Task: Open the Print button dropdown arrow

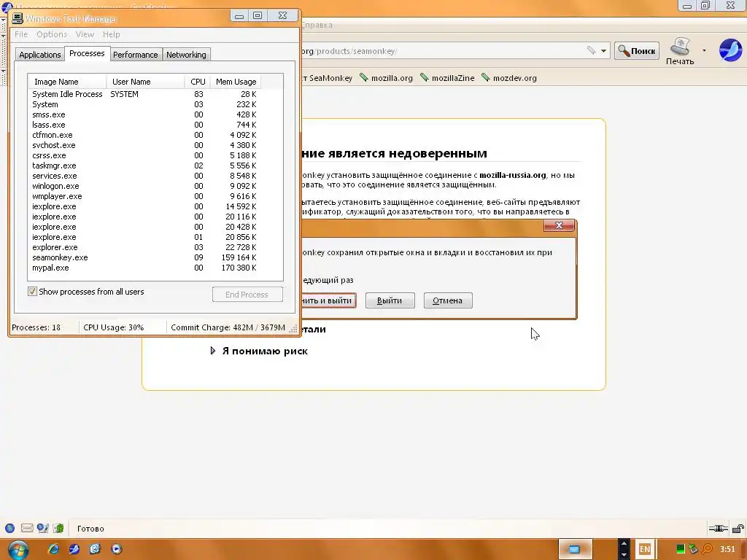Action: pos(704,50)
